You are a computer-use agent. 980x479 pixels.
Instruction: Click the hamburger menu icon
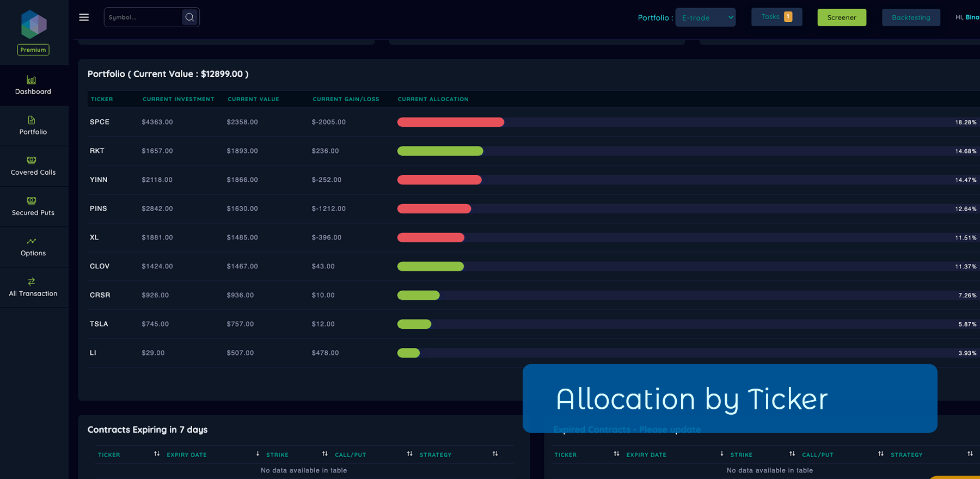[x=84, y=17]
